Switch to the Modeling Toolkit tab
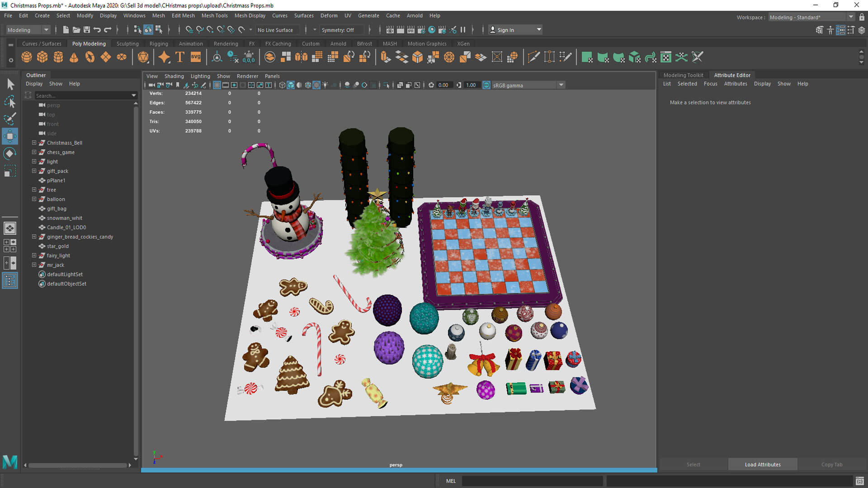Image resolution: width=868 pixels, height=488 pixels. coord(683,75)
